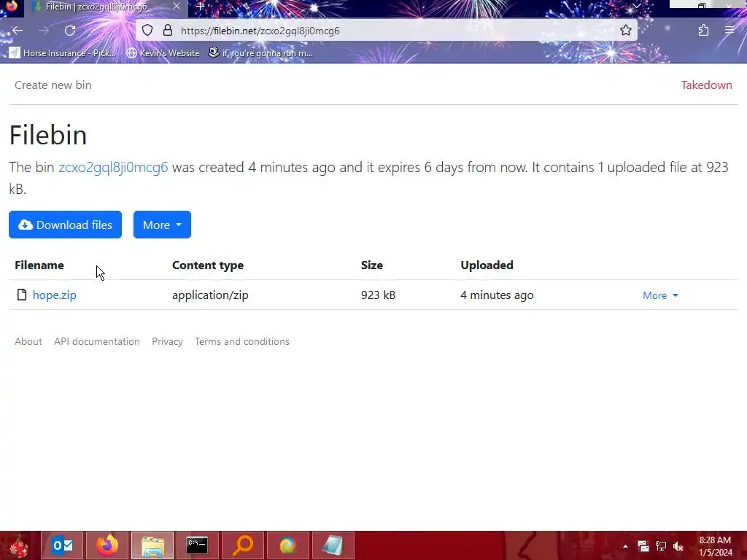Click the Firefox taskbar icon

(107, 545)
